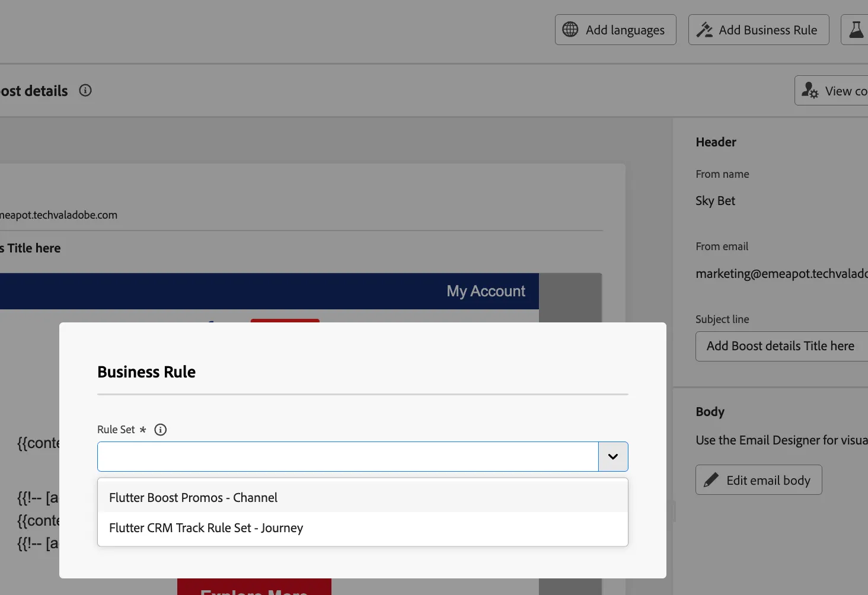Click the Edit email body button label
The image size is (868, 595).
pyautogui.click(x=768, y=480)
